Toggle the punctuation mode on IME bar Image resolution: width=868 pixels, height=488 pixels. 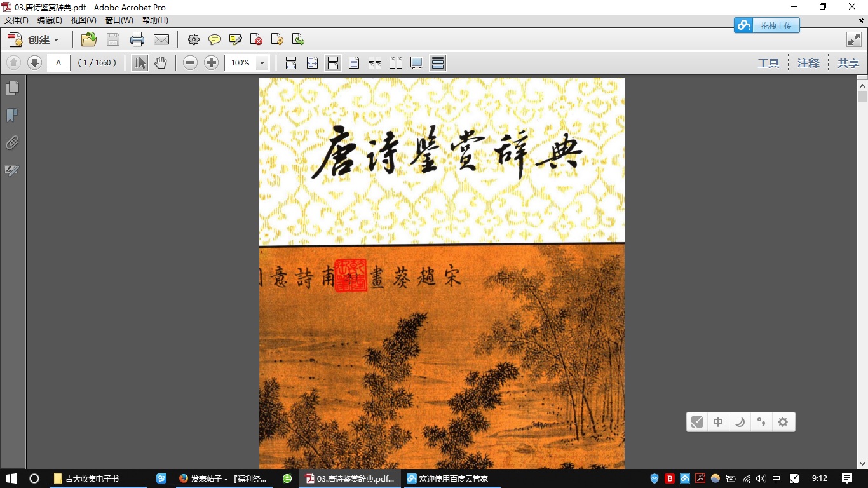761,422
